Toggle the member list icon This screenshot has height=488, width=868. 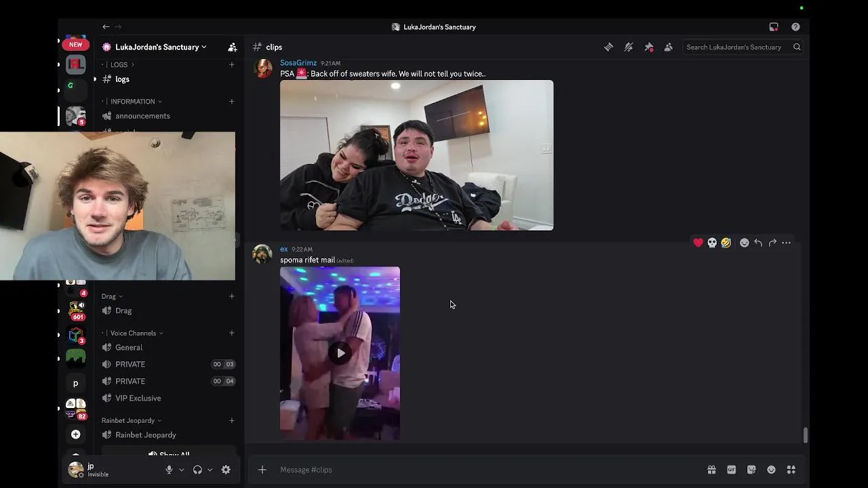(x=669, y=47)
